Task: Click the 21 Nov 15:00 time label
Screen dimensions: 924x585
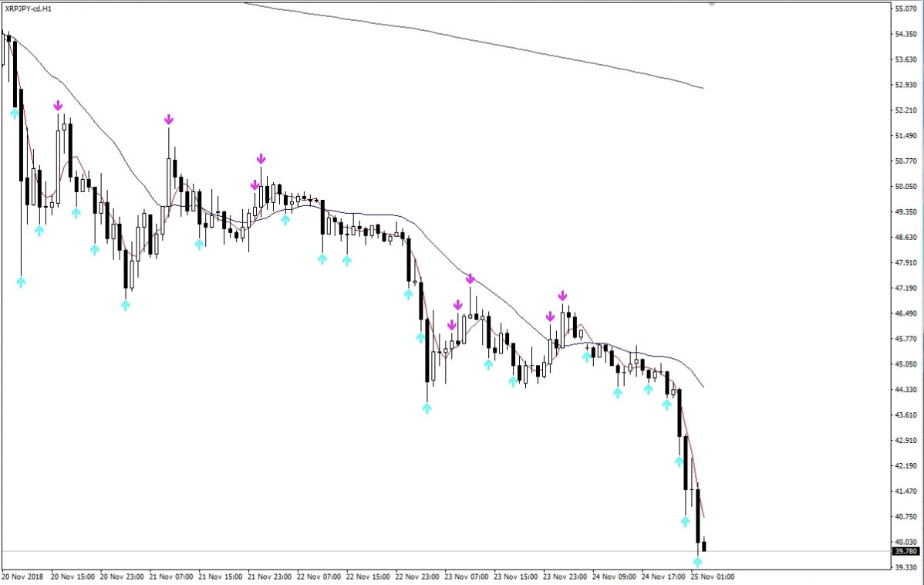Action: (221, 577)
